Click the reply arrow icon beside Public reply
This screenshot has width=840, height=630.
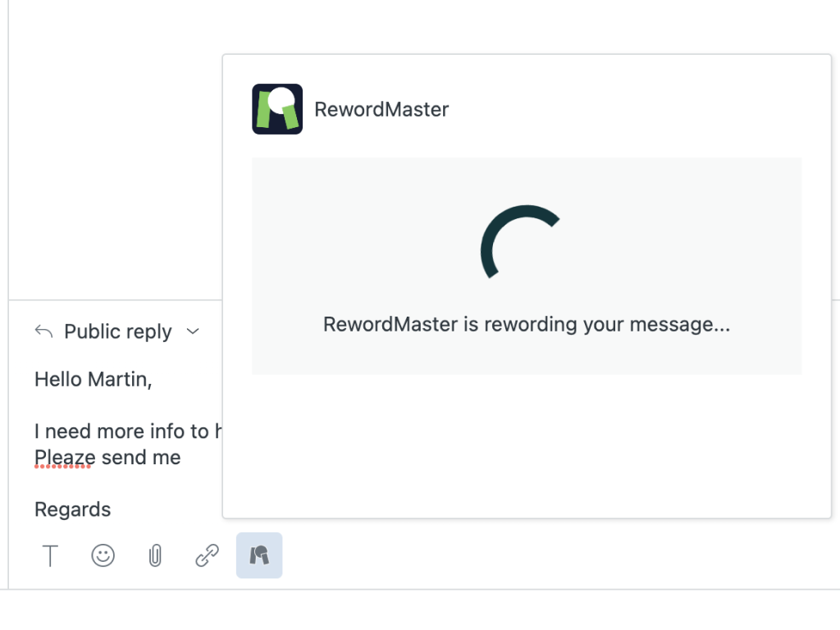[x=43, y=331]
